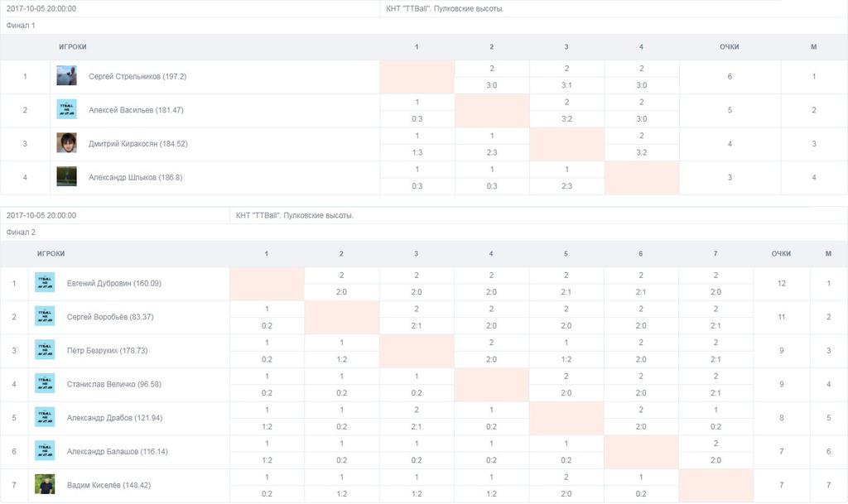The image size is (848, 504).
Task: Click Сергей Воробьёв's TTBall avatar icon
Action: [45, 316]
